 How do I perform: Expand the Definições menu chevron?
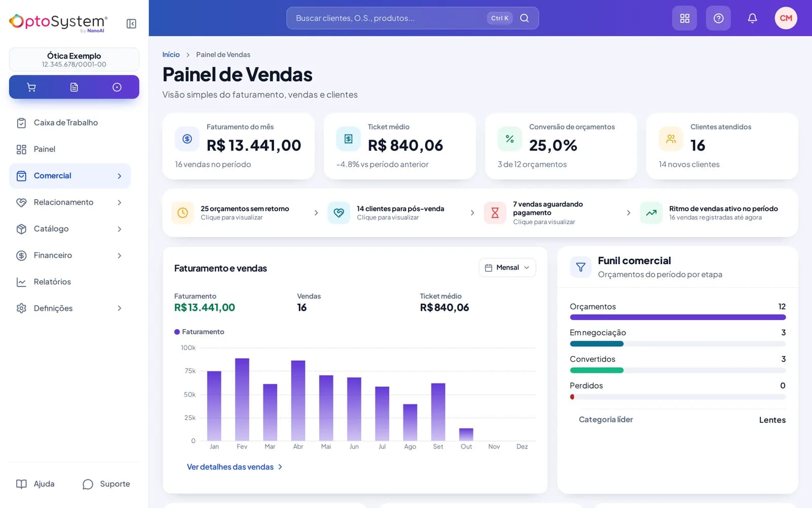click(119, 308)
